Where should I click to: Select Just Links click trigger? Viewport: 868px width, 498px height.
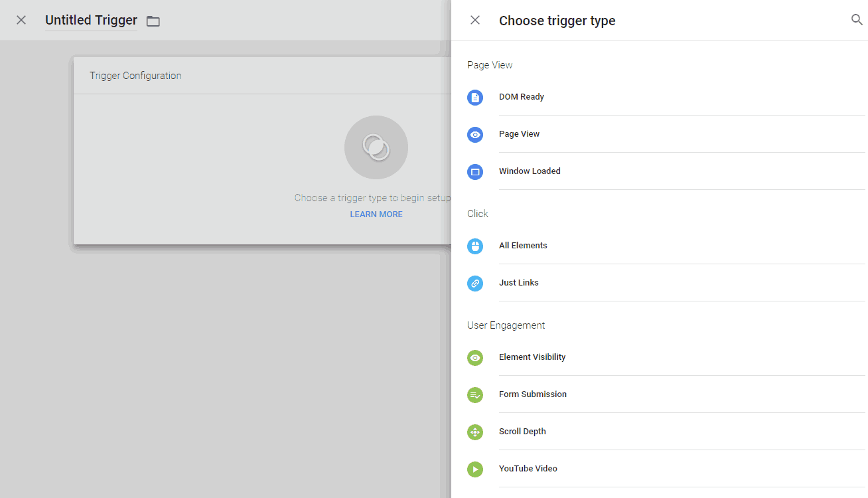519,283
